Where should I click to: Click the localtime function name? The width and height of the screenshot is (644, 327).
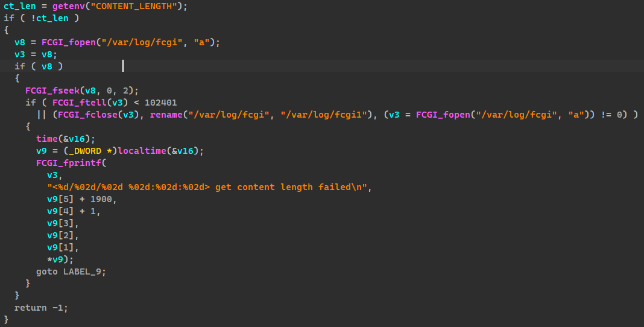coord(146,151)
